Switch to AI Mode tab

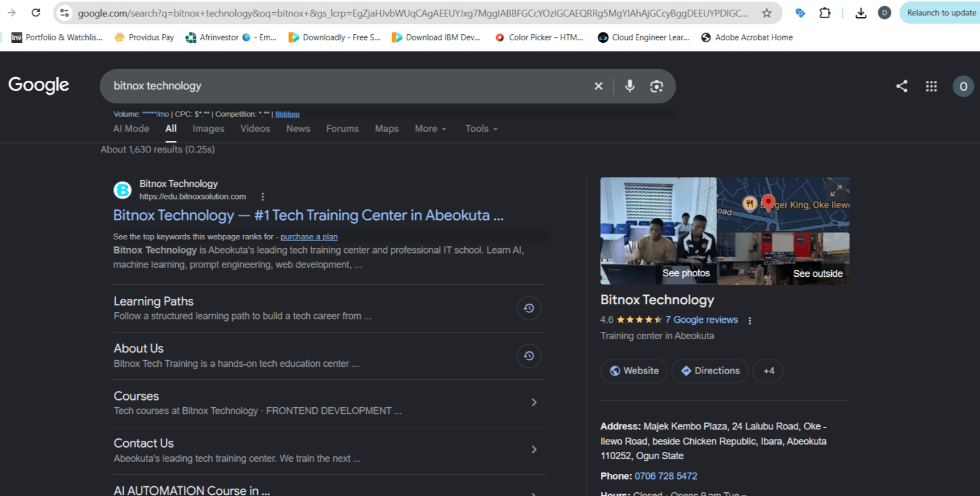[x=131, y=129]
